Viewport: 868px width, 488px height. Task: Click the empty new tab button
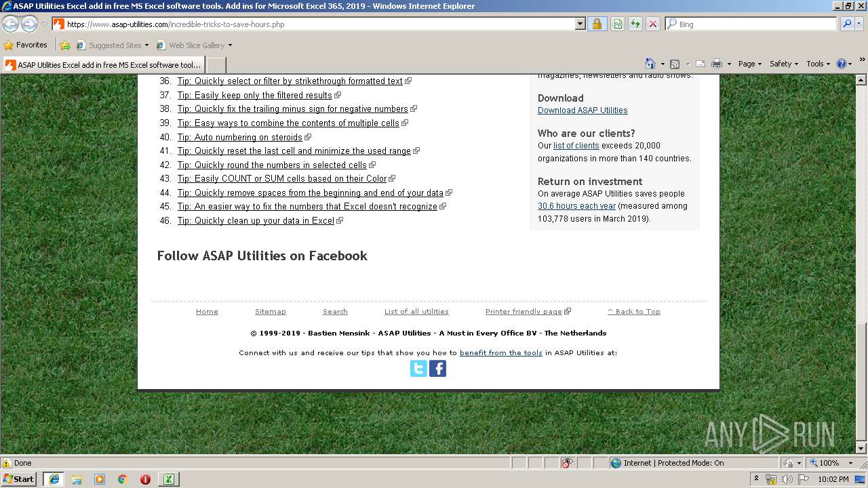216,65
